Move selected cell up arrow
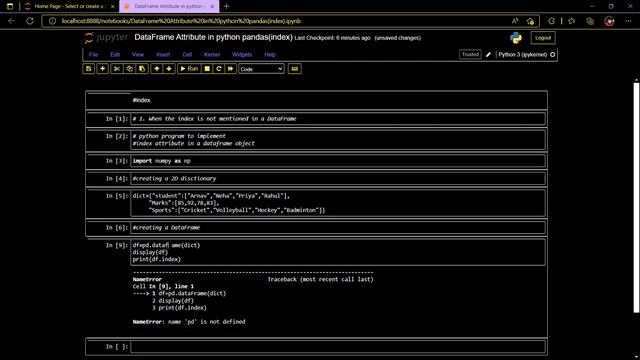 click(157, 69)
